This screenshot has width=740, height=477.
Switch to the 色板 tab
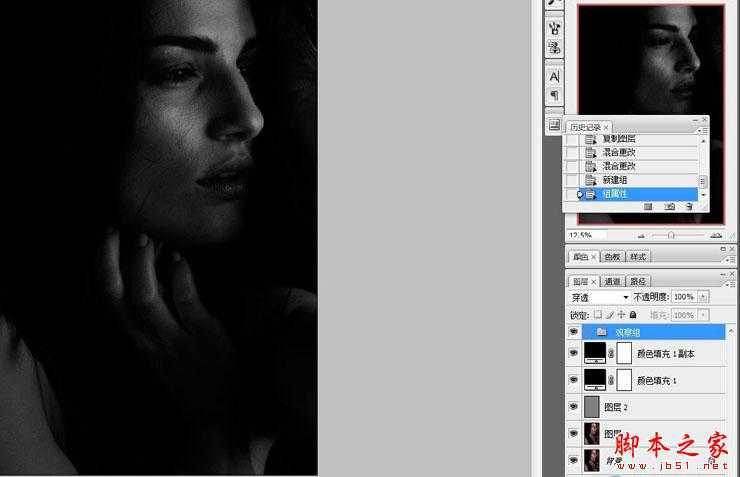click(x=612, y=257)
